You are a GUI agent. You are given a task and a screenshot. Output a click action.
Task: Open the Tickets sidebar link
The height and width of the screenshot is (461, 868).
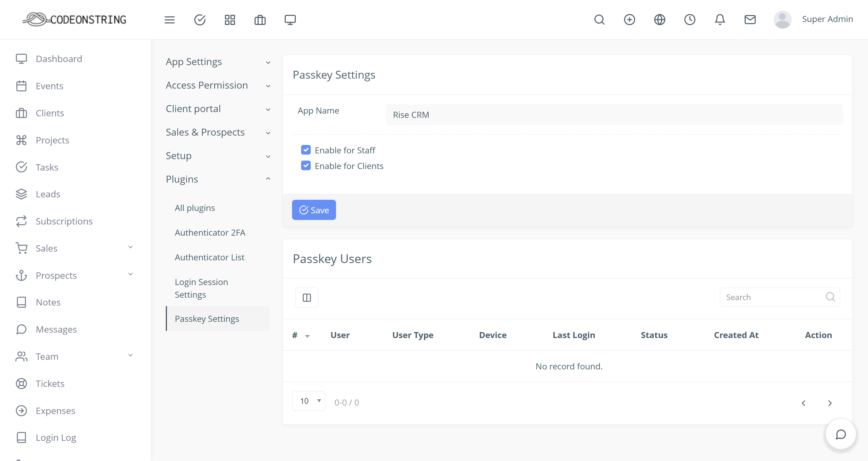click(x=50, y=384)
